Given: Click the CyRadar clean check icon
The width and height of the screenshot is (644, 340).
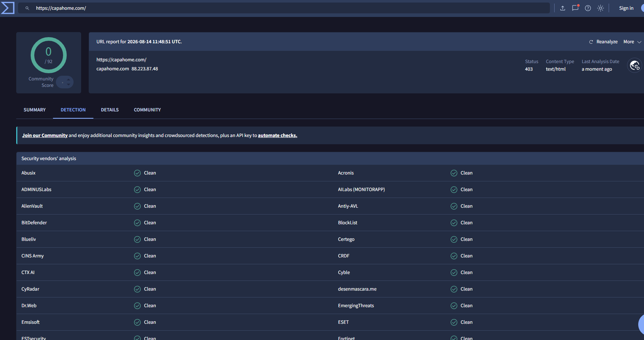Looking at the screenshot, I should coord(137,289).
